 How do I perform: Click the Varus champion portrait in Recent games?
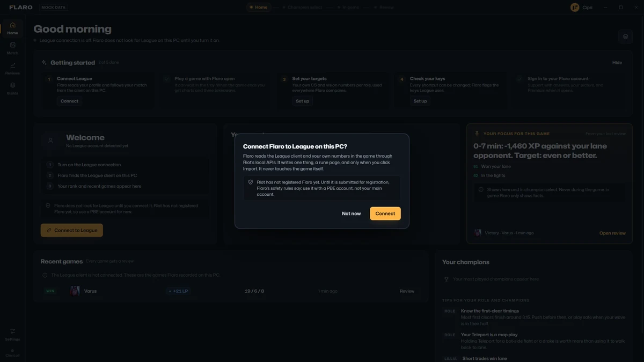[75, 291]
